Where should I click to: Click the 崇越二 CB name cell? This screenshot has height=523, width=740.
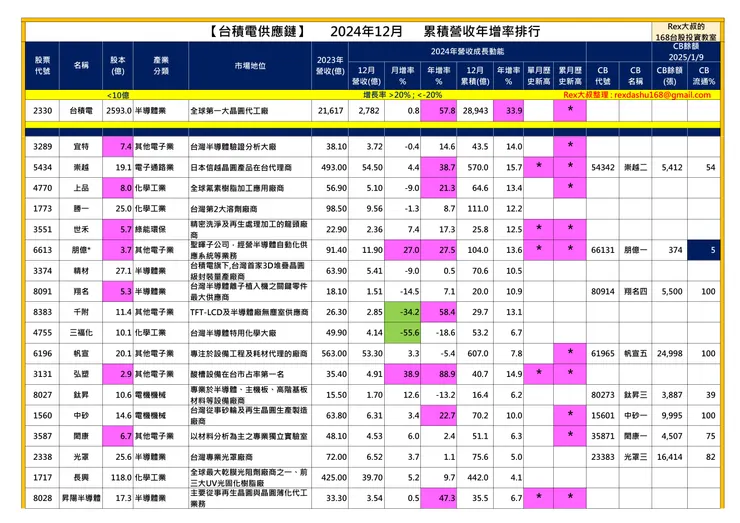click(x=635, y=167)
